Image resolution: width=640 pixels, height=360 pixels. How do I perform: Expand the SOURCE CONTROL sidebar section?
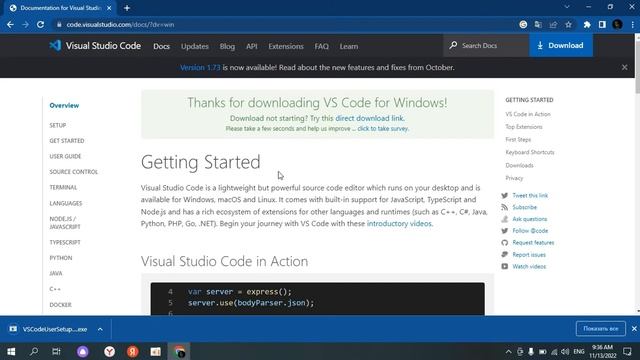pyautogui.click(x=73, y=172)
